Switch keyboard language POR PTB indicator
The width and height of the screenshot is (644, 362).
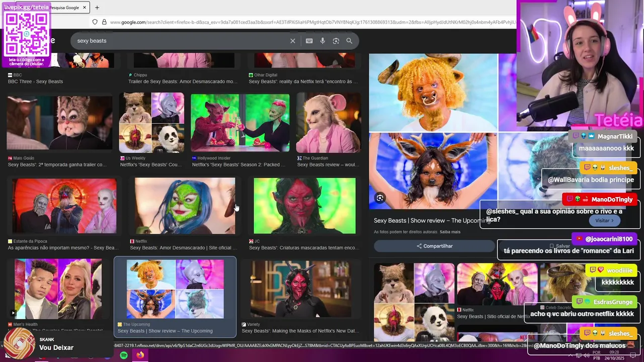[x=596, y=355]
